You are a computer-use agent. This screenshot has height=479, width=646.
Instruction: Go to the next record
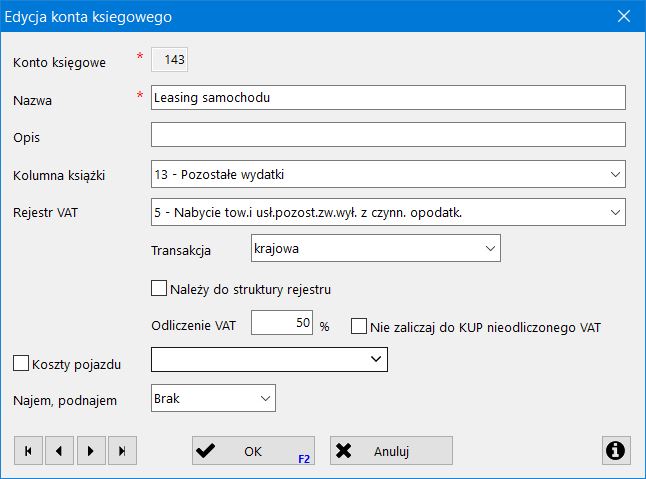(90, 451)
